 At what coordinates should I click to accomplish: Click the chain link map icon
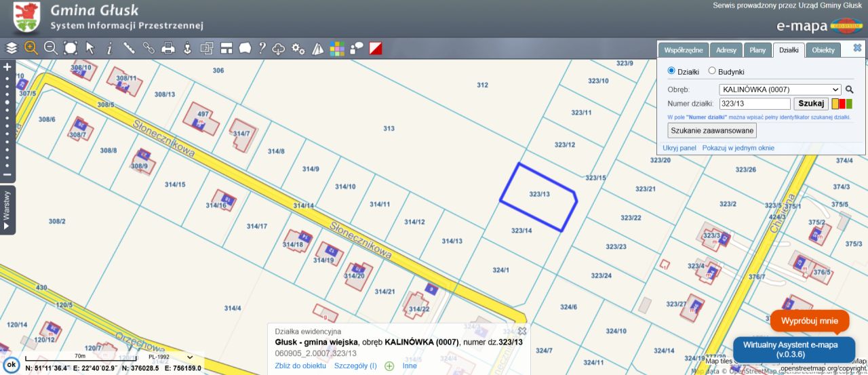149,48
